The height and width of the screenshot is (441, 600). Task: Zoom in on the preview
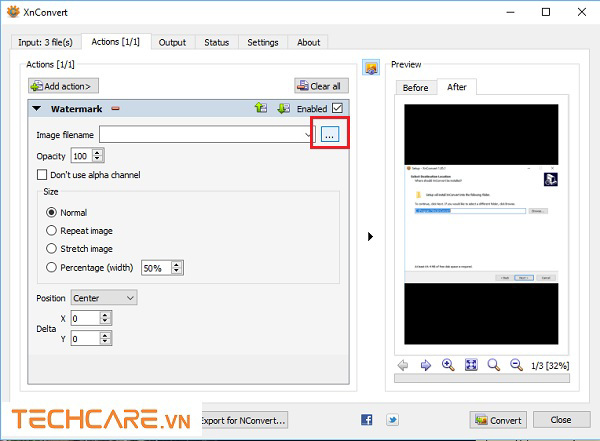(448, 365)
